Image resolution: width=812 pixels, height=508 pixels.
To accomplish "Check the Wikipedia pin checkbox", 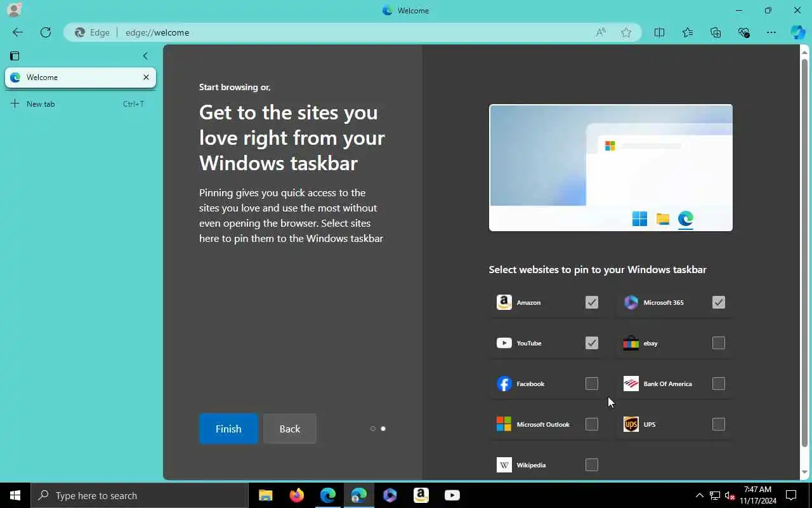I will click(592, 465).
